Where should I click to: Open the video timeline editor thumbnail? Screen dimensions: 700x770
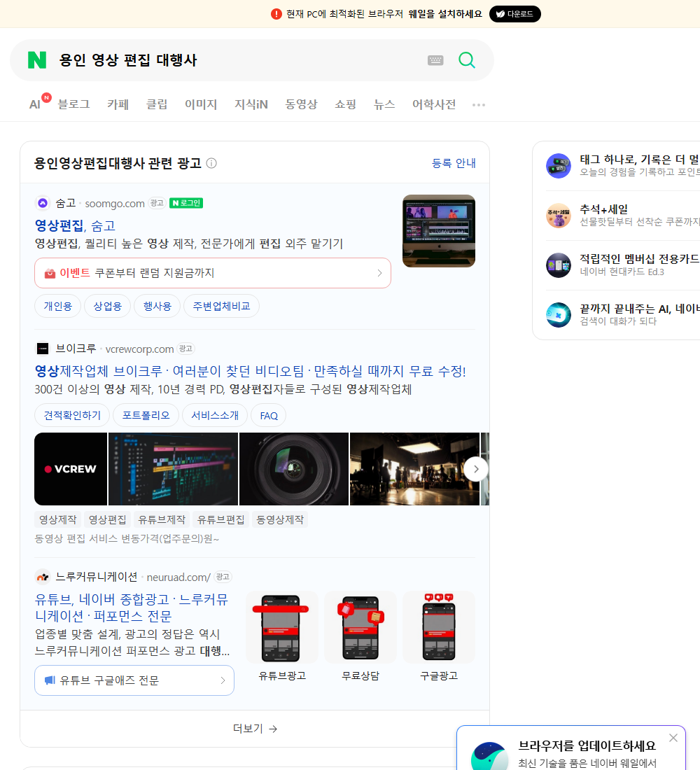(173, 469)
